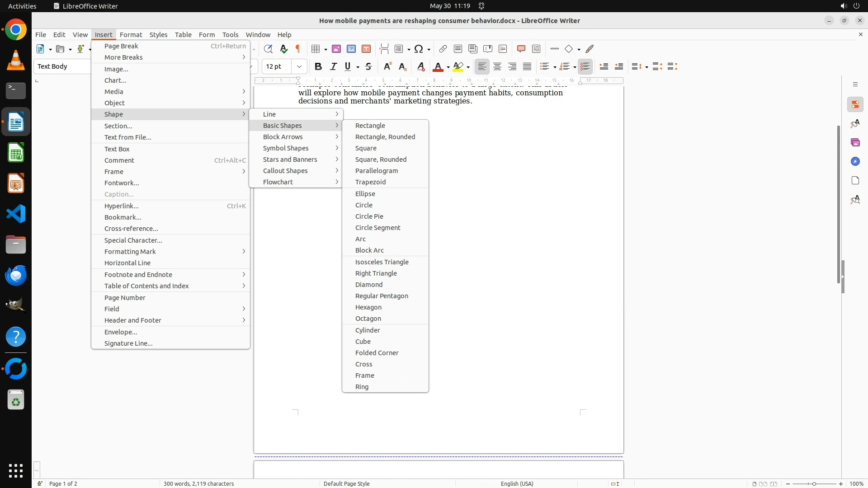Choose Hexagon in the shapes list
The height and width of the screenshot is (488, 868).
click(368, 307)
